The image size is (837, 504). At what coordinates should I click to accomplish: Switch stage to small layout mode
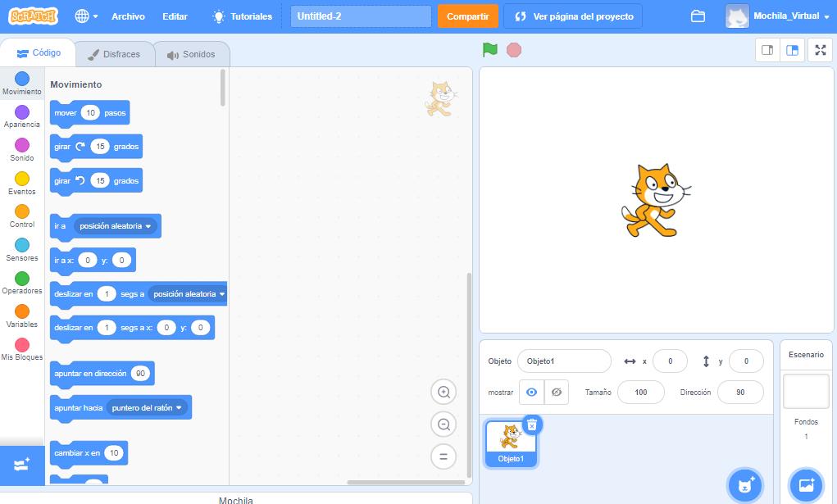[768, 49]
